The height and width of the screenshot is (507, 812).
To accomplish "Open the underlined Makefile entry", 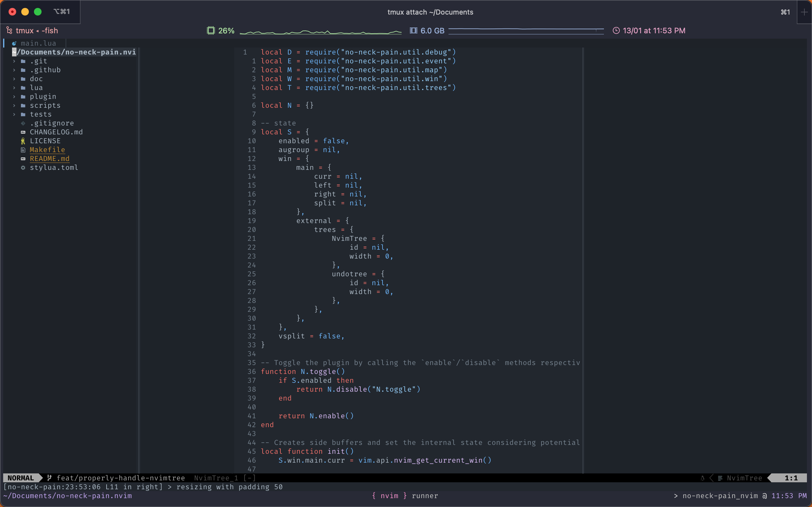I will [x=47, y=150].
